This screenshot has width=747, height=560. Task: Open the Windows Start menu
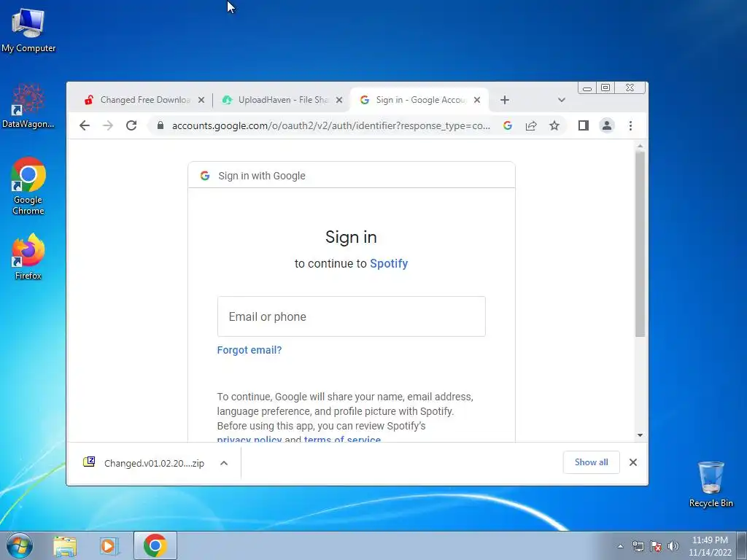pos(19,545)
